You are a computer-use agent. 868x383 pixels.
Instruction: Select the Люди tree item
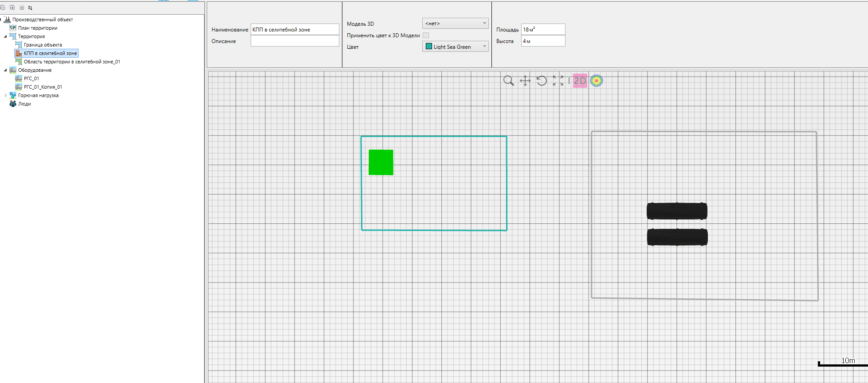pos(24,104)
